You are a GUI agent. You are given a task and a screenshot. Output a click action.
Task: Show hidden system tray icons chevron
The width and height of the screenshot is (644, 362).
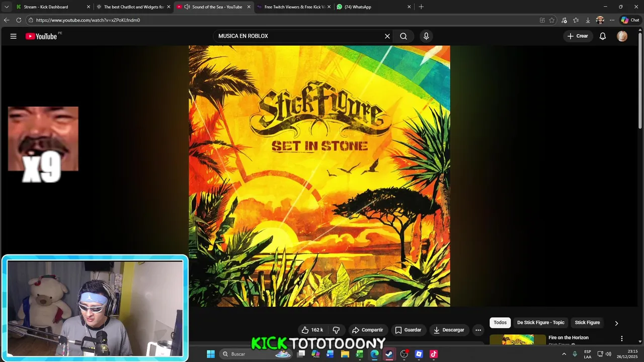pyautogui.click(x=564, y=354)
